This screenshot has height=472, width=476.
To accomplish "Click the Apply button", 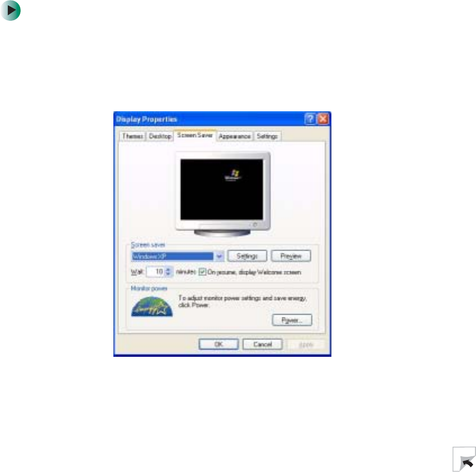I will (x=306, y=344).
